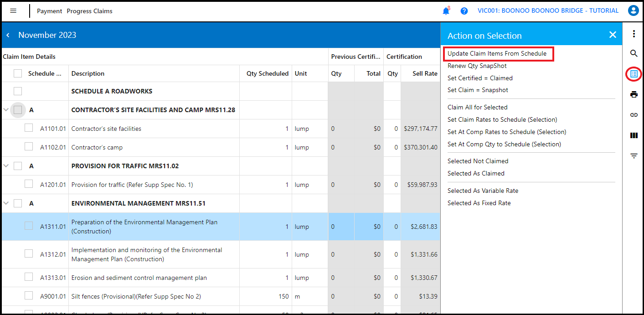Click the print icon in the side toolbar

(x=634, y=94)
